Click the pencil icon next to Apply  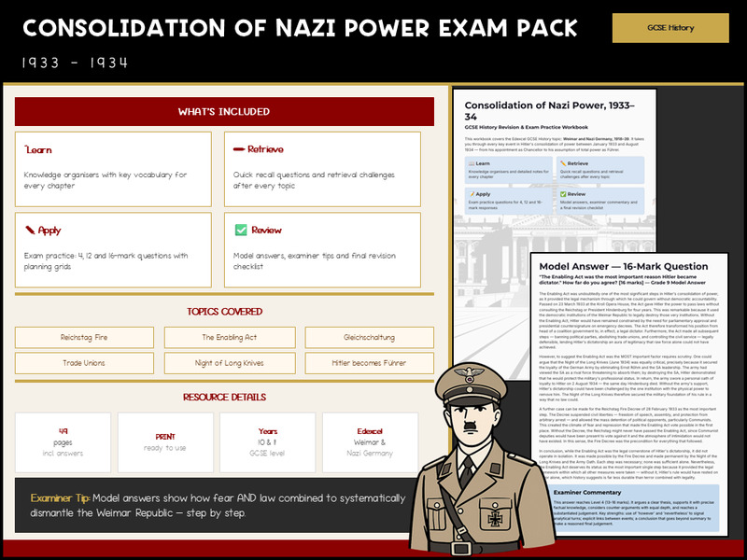(30, 230)
